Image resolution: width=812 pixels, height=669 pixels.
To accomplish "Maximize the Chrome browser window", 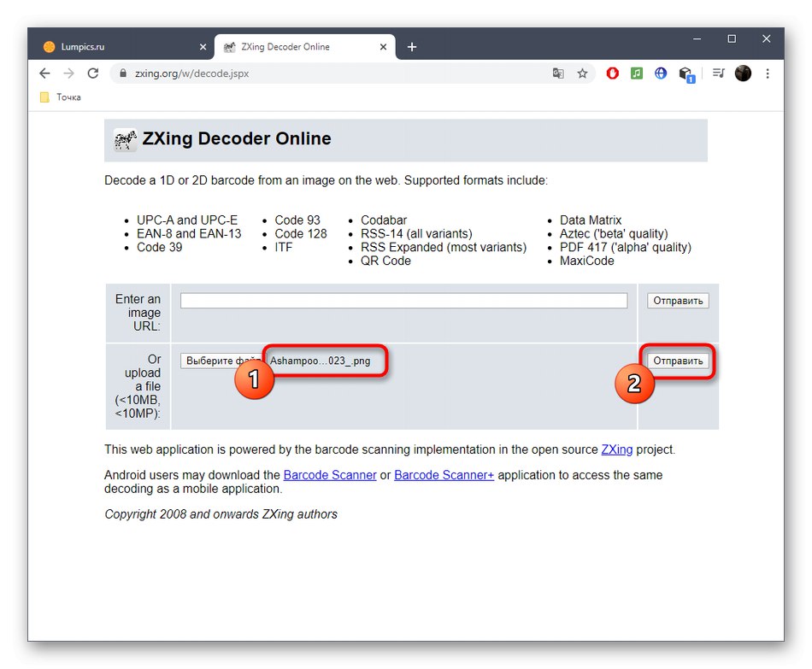I will (732, 38).
